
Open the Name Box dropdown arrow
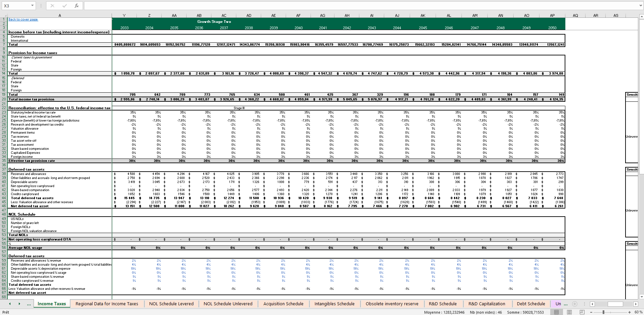[x=32, y=6]
